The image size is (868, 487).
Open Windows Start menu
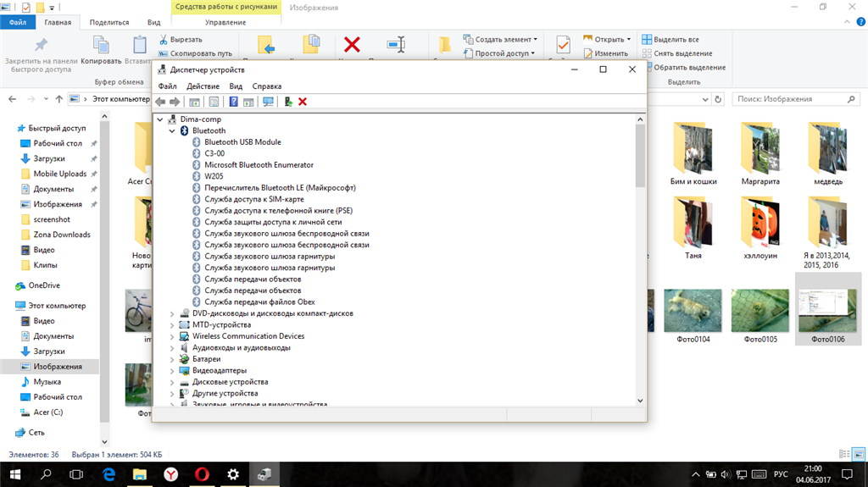[x=15, y=474]
